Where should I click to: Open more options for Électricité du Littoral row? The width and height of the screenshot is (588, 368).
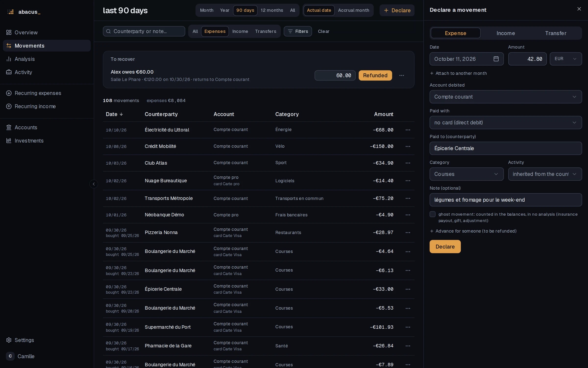[x=408, y=130]
